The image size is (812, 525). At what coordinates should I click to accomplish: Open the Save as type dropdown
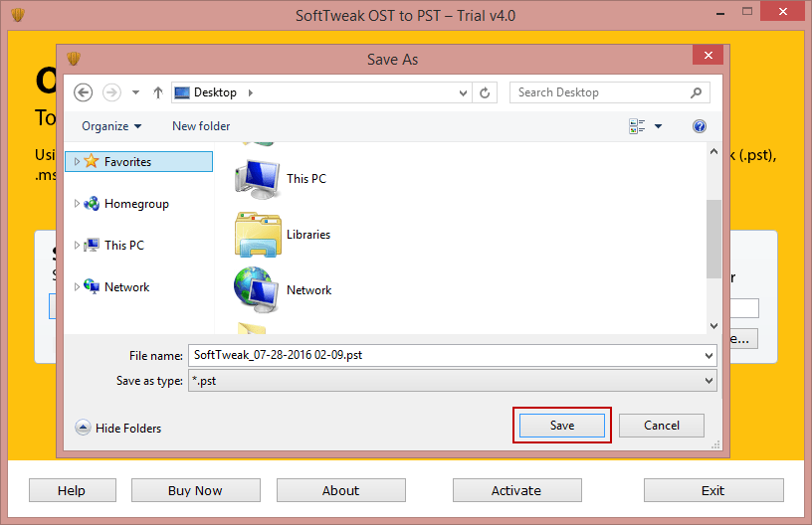click(x=709, y=381)
